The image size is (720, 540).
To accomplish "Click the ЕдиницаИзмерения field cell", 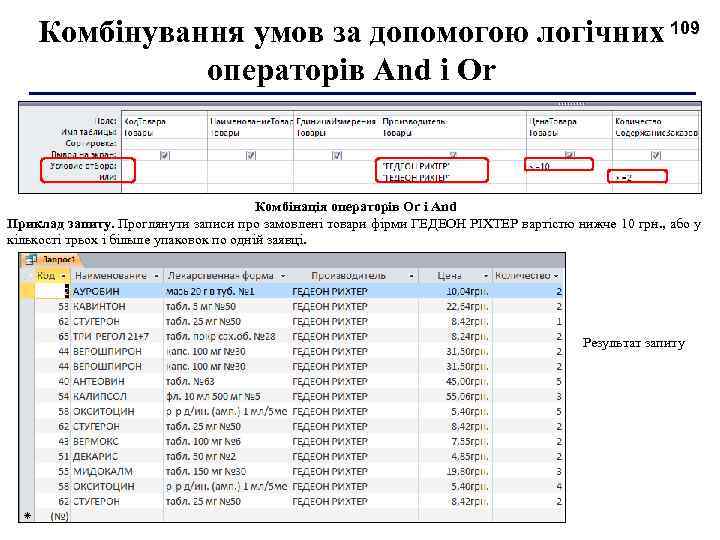I will pos(336,122).
